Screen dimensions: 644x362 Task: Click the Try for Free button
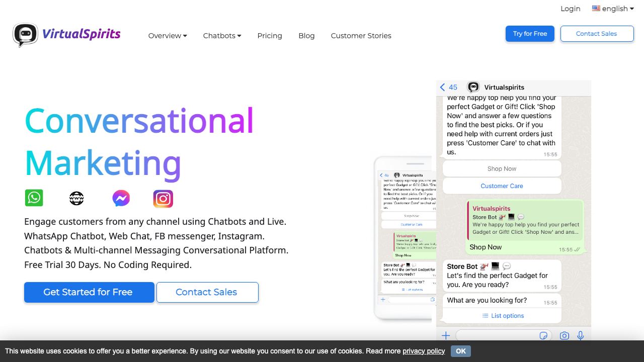point(530,34)
